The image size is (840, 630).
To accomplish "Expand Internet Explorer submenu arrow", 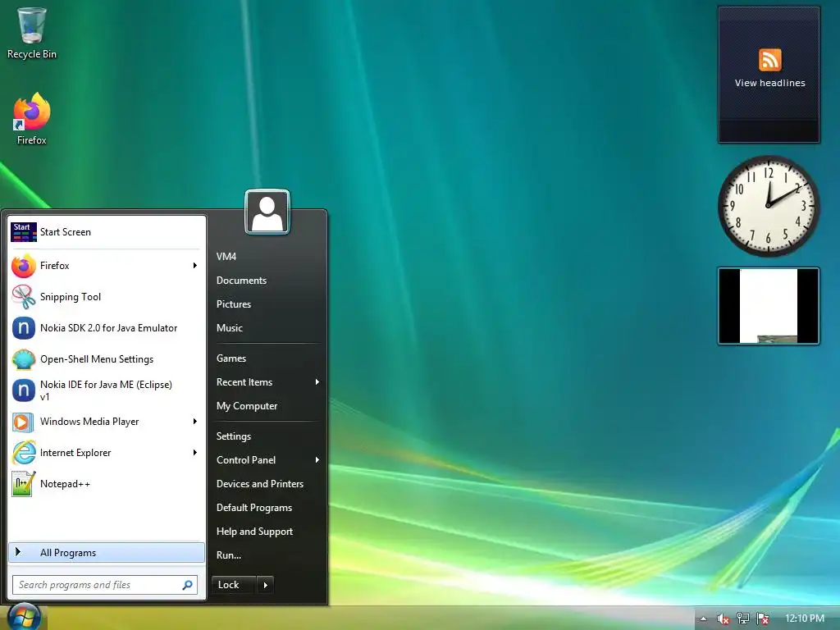I will point(195,453).
